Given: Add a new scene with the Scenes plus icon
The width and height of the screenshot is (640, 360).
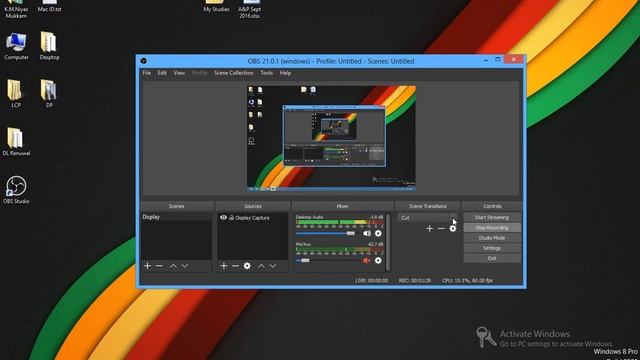Looking at the screenshot, I should coord(147,266).
